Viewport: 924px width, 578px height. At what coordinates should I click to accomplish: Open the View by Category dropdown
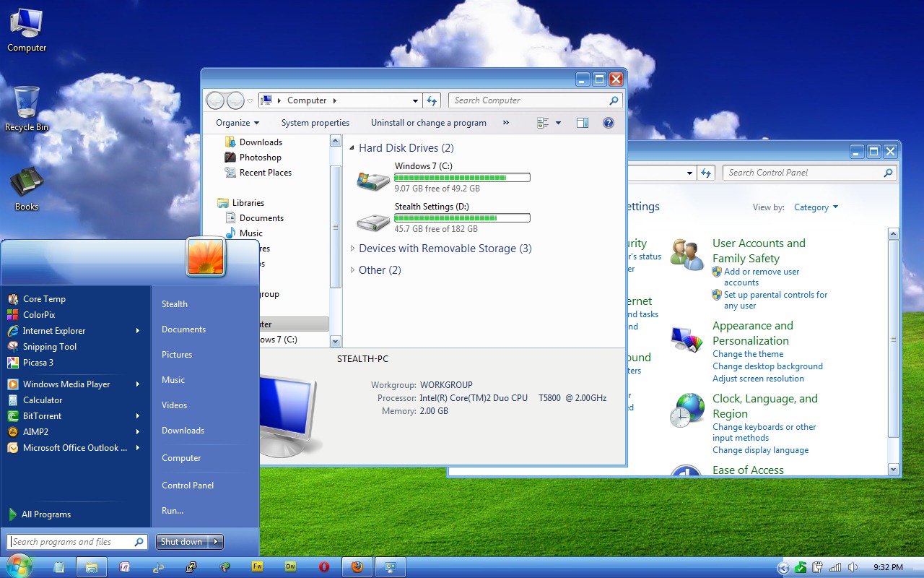[816, 207]
